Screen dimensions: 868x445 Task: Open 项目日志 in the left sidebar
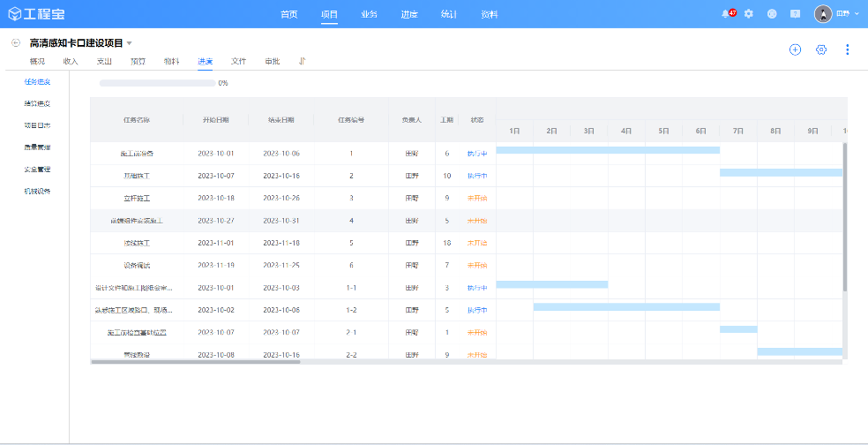pos(37,125)
